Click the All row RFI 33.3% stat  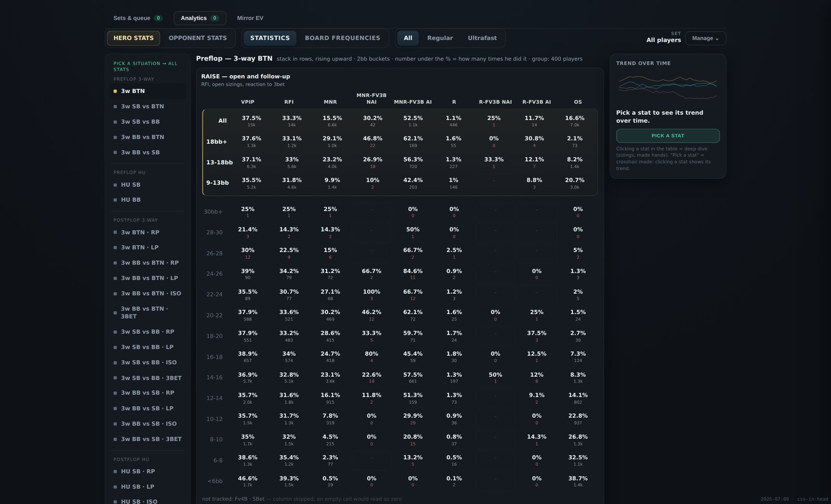pos(292,121)
